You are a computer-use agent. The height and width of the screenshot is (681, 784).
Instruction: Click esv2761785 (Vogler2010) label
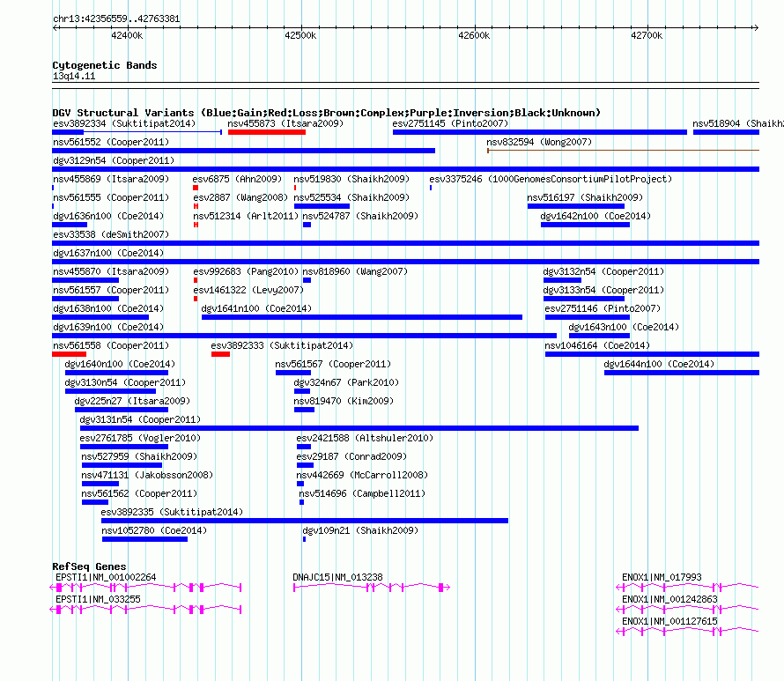(140, 438)
